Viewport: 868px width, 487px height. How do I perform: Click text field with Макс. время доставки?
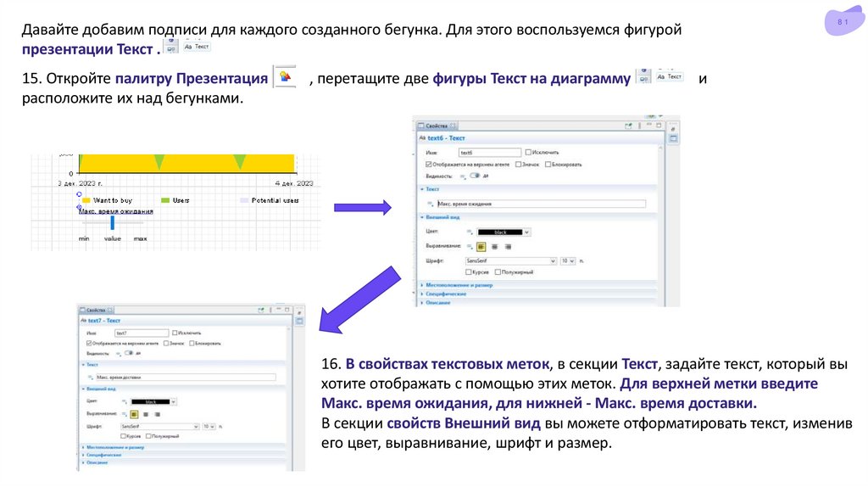186,378
